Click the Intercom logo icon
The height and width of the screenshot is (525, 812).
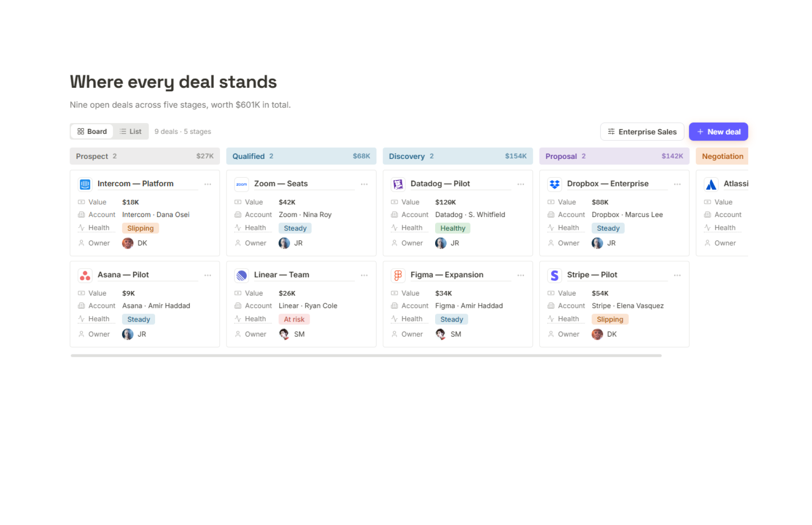pyautogui.click(x=85, y=184)
